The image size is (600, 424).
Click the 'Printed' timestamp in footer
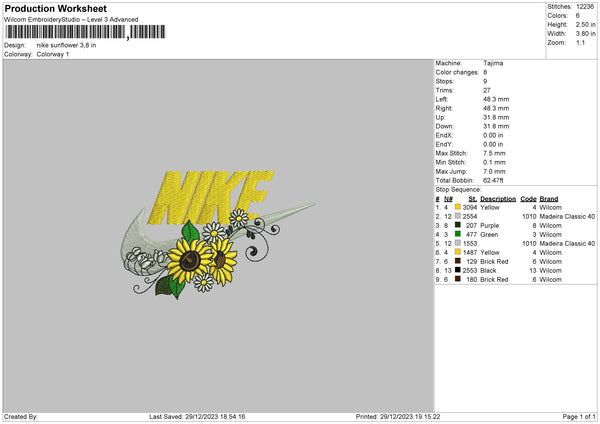pyautogui.click(x=398, y=417)
